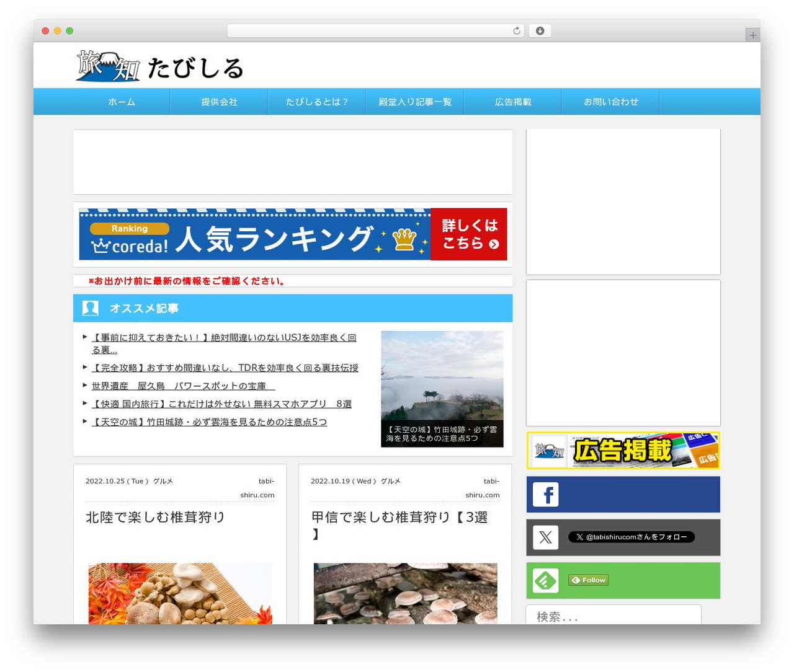Open the 世界遺産 屋久島 article link
This screenshot has height=672, width=794.
click(183, 386)
